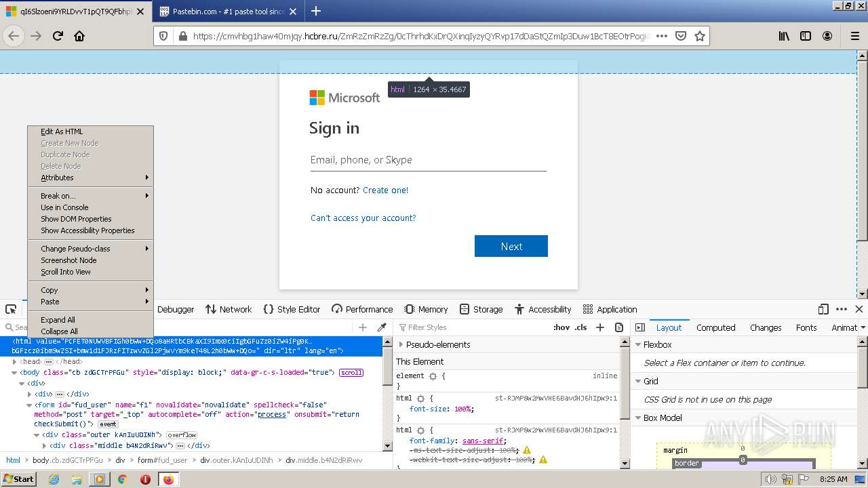
Task: Toggle :hov pseudo-class panel
Action: point(561,327)
